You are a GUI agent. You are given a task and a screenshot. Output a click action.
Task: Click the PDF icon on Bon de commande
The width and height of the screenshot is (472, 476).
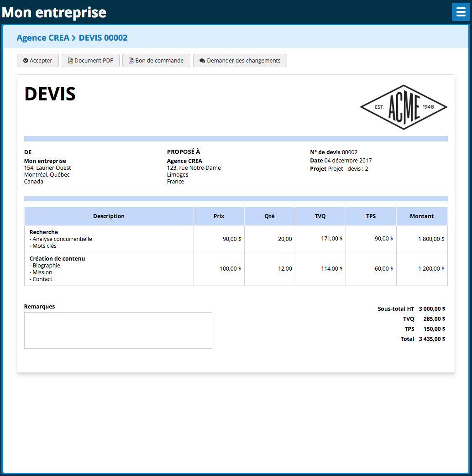[x=131, y=61]
